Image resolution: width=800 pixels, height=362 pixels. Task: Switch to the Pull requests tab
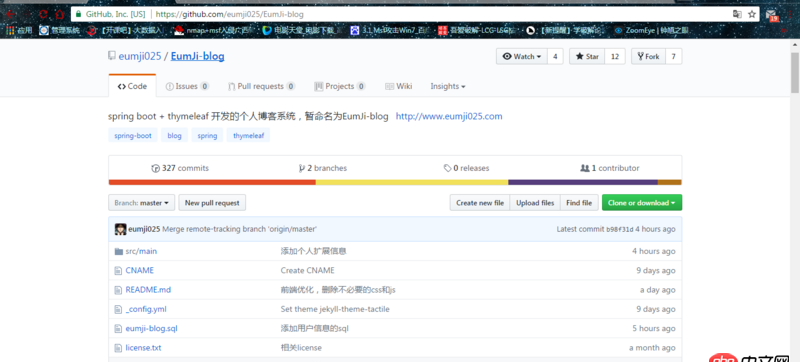261,86
